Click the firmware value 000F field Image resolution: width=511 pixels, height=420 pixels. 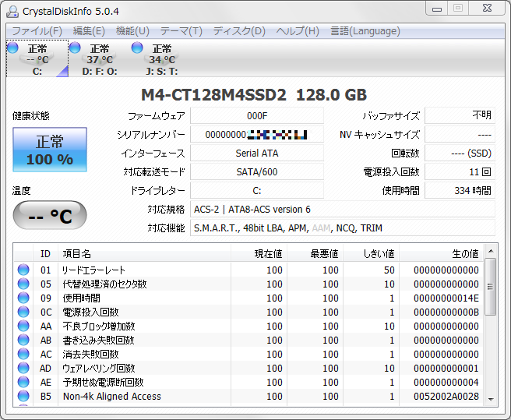coord(257,115)
